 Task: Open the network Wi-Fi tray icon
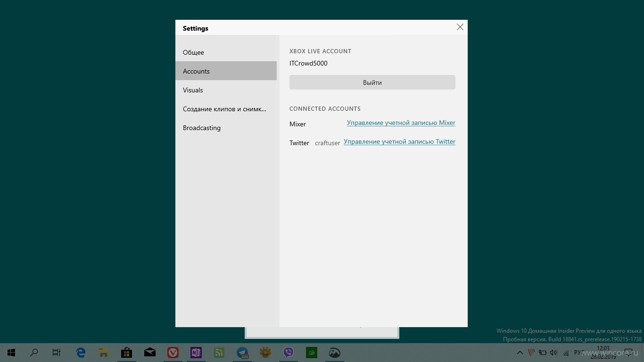coord(565,353)
